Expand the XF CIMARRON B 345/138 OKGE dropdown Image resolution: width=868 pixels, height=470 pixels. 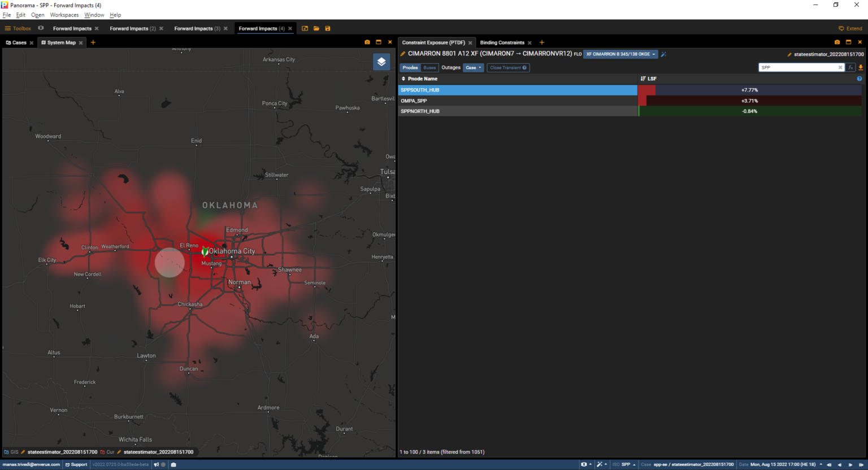(620, 54)
